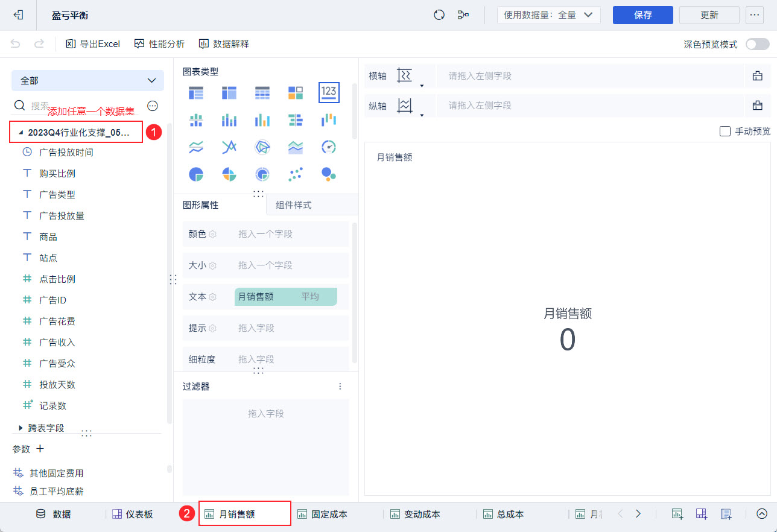Toggle the 深色预览模式 switch

[757, 44]
